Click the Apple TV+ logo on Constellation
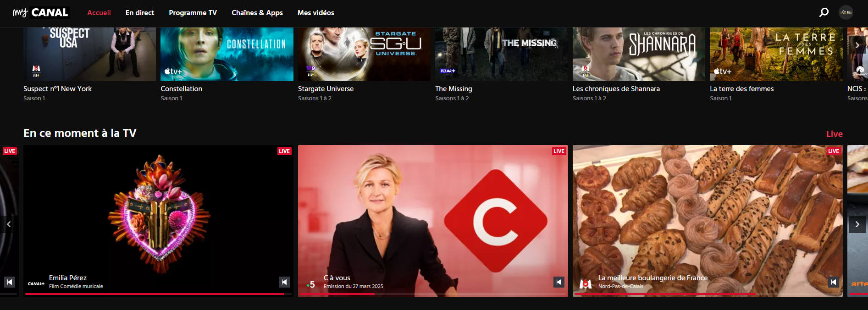The height and width of the screenshot is (310, 868). [x=173, y=71]
